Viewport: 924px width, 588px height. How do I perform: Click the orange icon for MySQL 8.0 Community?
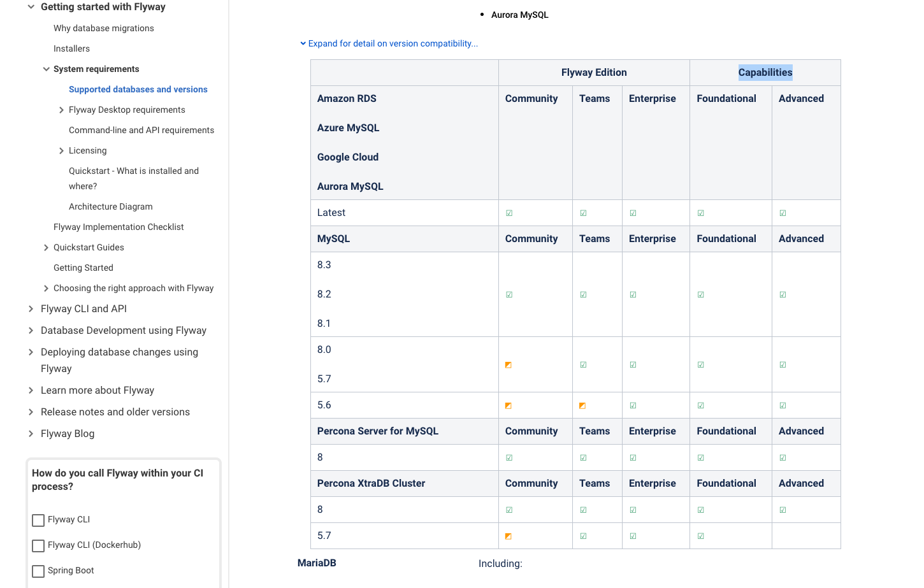509,365
